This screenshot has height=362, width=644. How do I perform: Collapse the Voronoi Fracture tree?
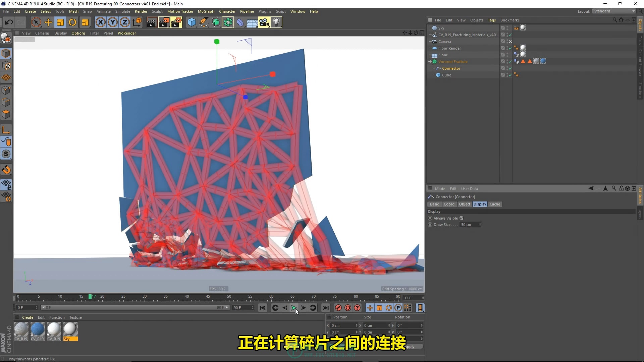(x=429, y=62)
